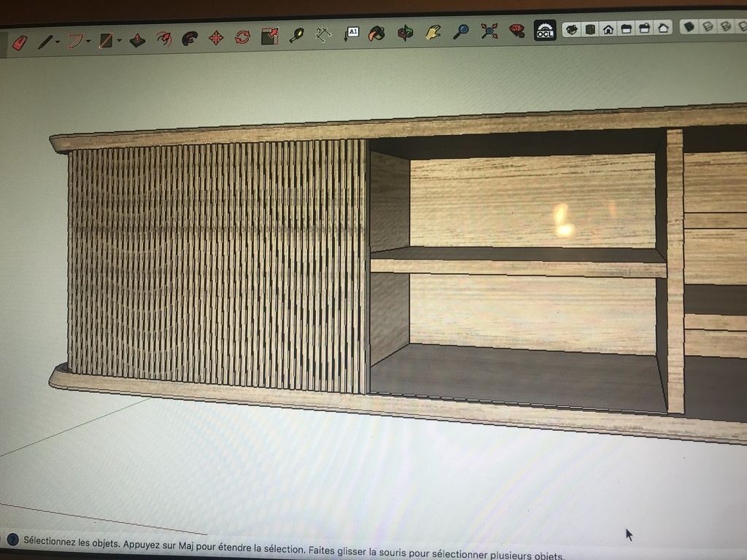This screenshot has height=560, width=747.
Task: Select the vertical divider panel of the cabinet
Action: click(675, 271)
